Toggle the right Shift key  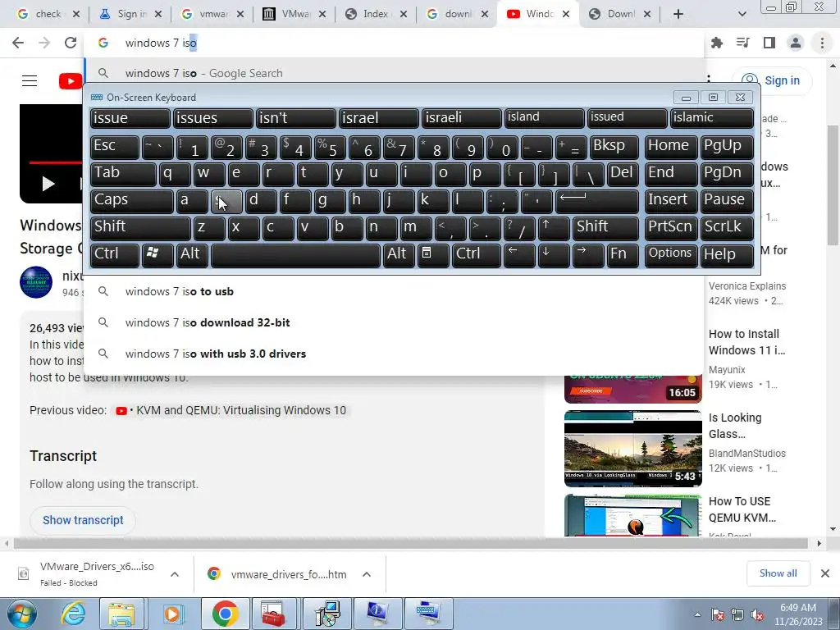point(605,228)
